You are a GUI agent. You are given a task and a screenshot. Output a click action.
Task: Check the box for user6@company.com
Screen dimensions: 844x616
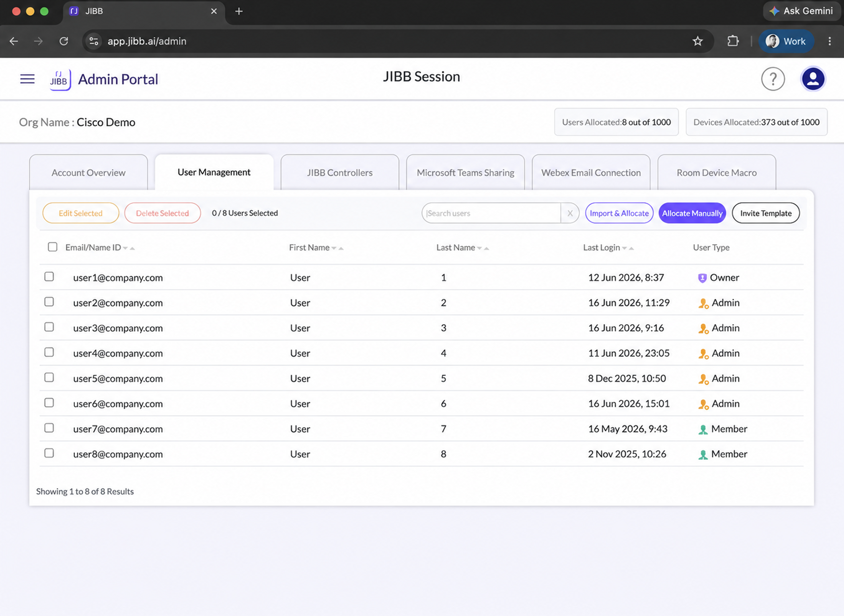49,403
